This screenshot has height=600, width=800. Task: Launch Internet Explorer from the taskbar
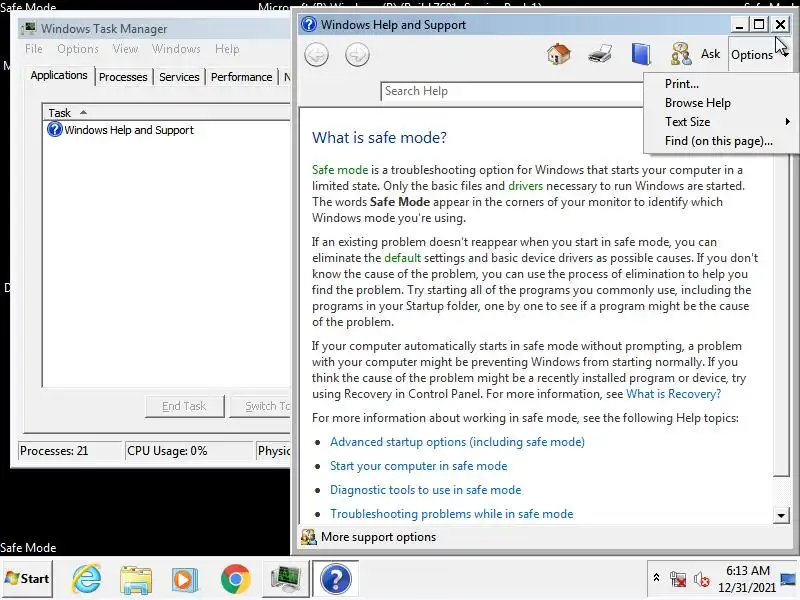(86, 579)
